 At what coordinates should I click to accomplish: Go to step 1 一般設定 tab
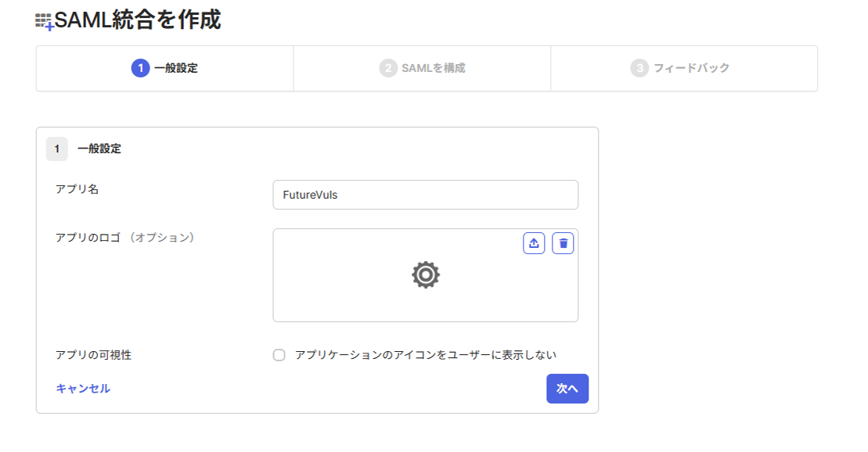(x=165, y=69)
